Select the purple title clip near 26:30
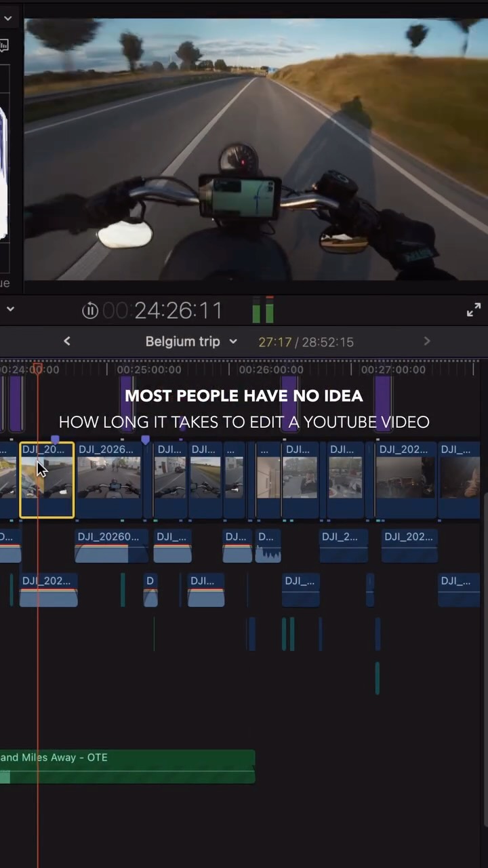The width and height of the screenshot is (488, 868). click(289, 403)
